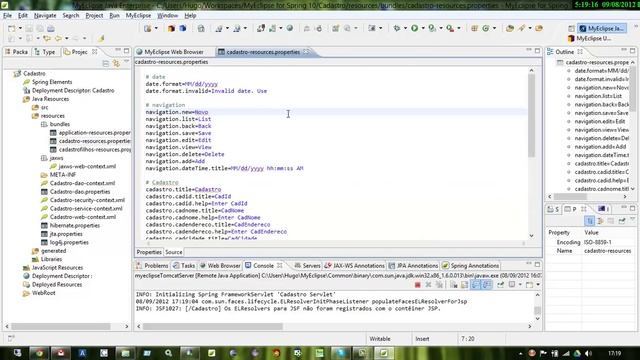Screen dimensions: 640x360
Task: Select navigation.list entry in Outline
Action: click(x=598, y=96)
